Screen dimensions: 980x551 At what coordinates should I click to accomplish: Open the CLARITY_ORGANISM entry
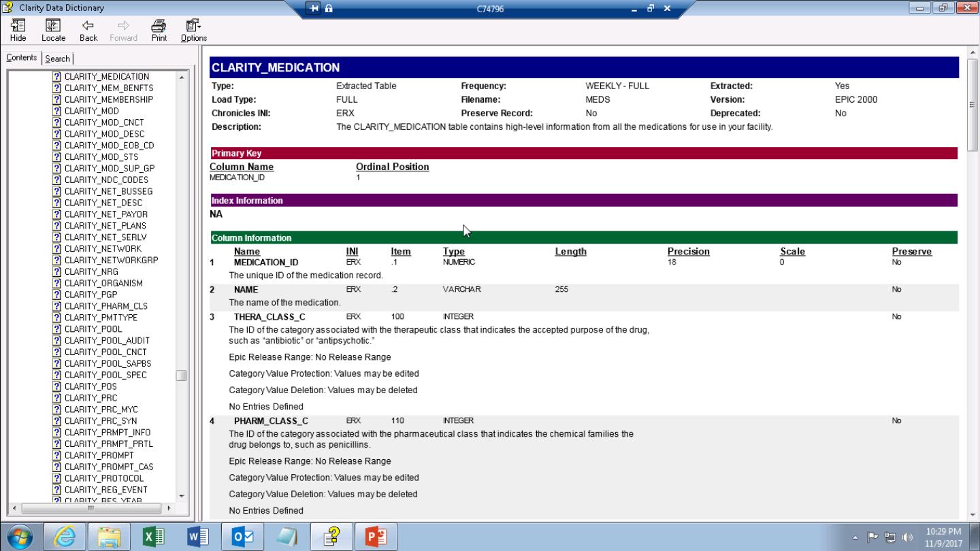(103, 283)
